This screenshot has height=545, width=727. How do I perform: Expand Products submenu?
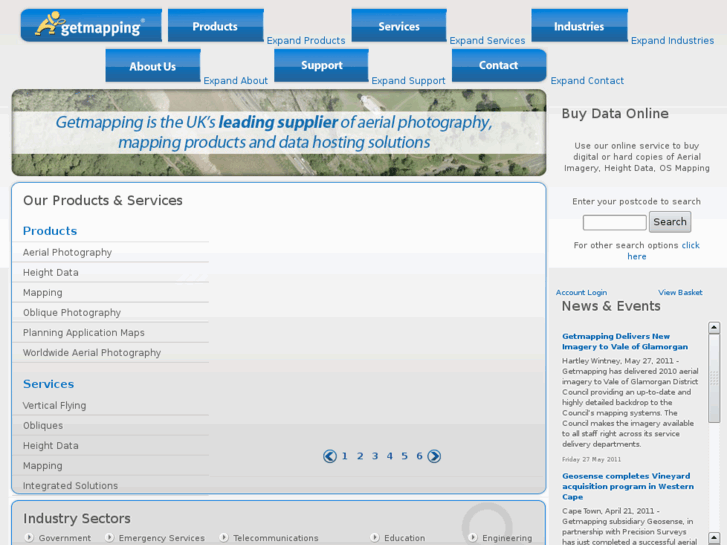point(306,40)
